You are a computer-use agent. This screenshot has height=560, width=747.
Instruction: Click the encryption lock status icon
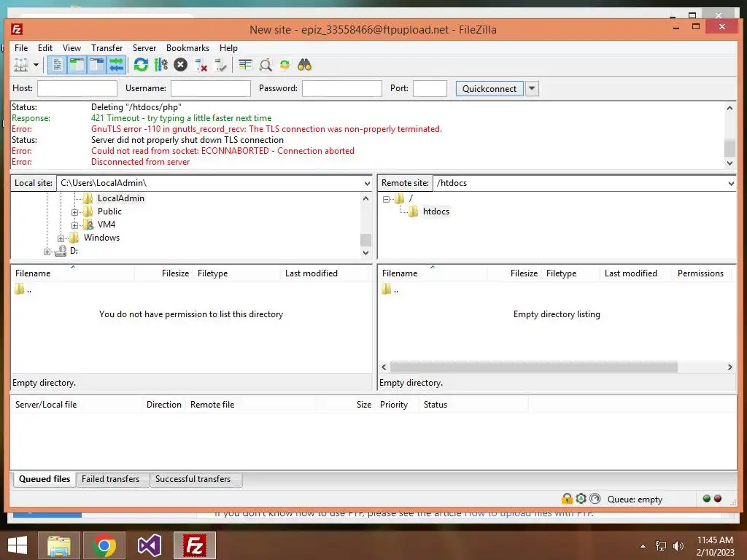tap(567, 499)
